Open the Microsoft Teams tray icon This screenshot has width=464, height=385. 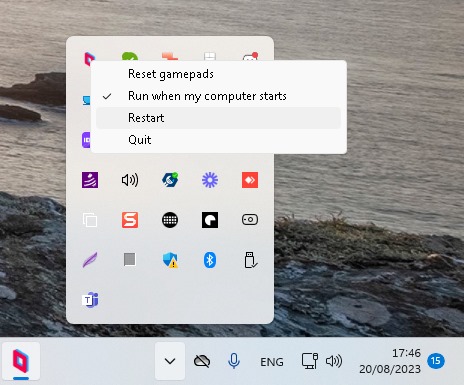(90, 300)
